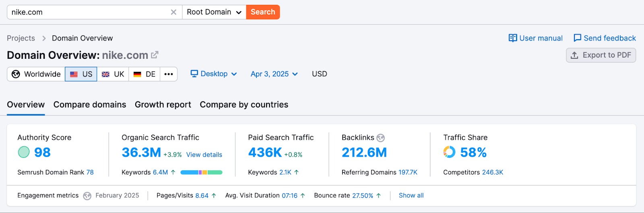Viewport: 644px width, 213px height.
Task: Switch to Compare domains tab
Action: point(90,105)
